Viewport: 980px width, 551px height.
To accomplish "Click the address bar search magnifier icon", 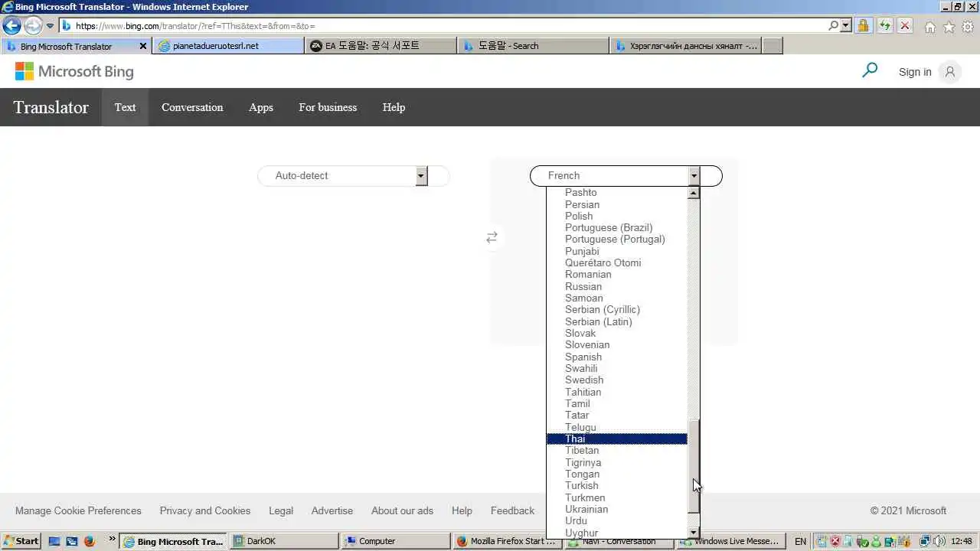I will pos(834,25).
